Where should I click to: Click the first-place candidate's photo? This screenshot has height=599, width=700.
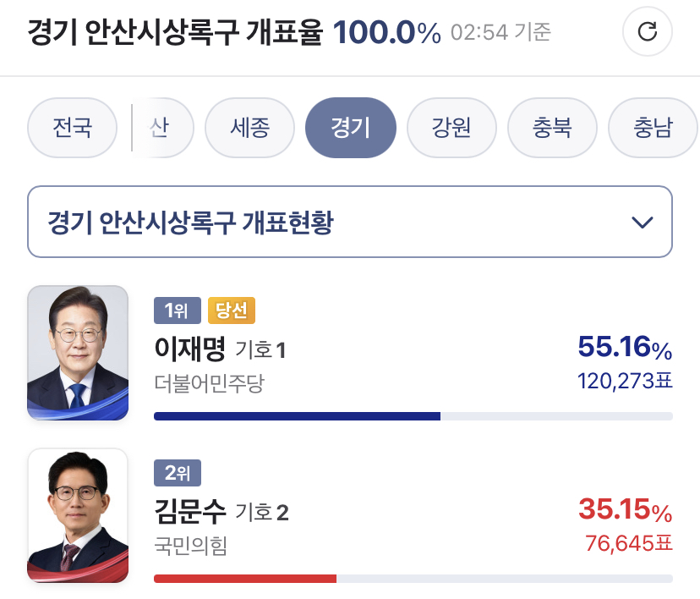pyautogui.click(x=78, y=353)
